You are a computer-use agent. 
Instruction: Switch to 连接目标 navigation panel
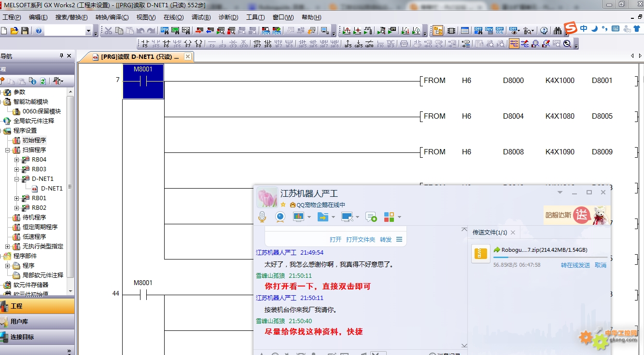(x=37, y=337)
